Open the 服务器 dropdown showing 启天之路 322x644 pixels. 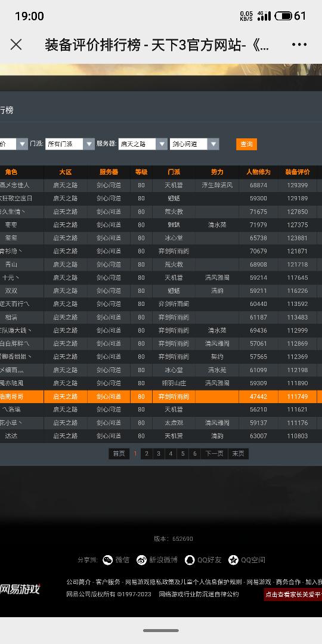[x=143, y=144]
